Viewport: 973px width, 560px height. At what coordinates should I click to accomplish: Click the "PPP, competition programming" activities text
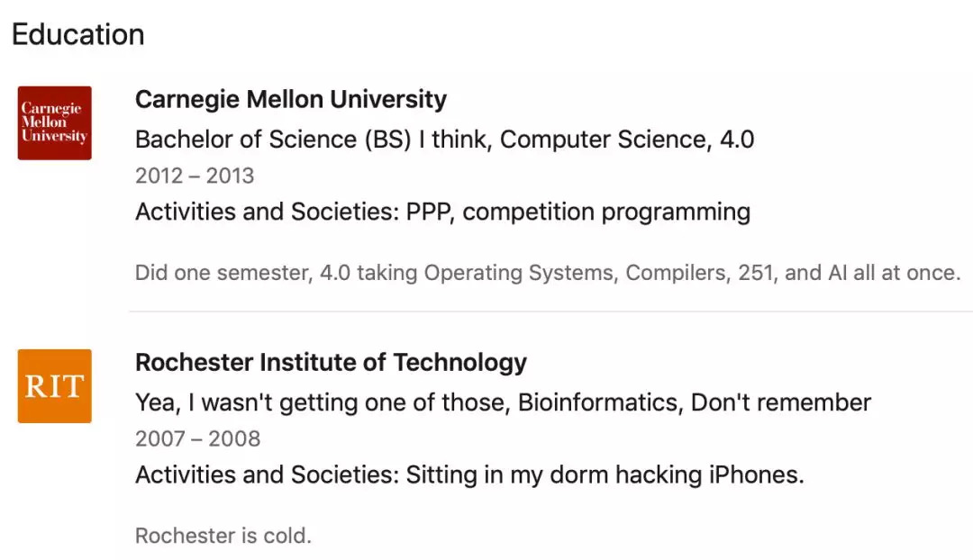pos(578,212)
